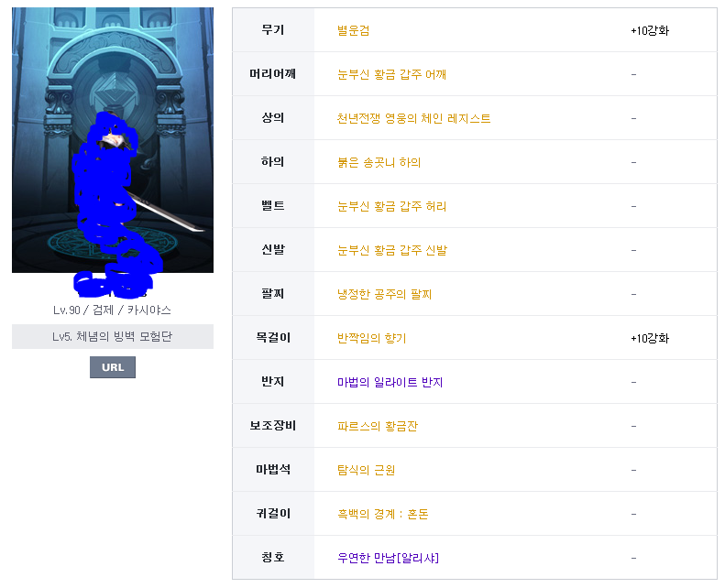Open 눈부신 황금 갑주 어깨 item

pyautogui.click(x=391, y=74)
